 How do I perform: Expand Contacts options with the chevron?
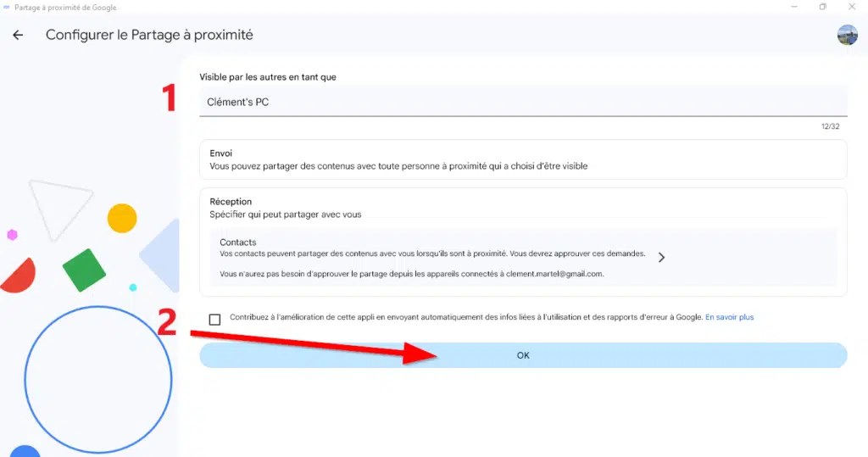coord(661,258)
